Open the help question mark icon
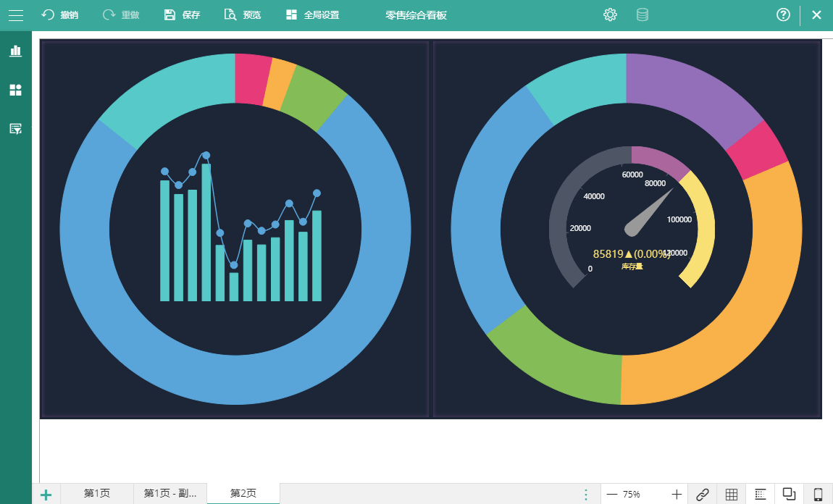This screenshot has width=833, height=504. click(x=783, y=15)
